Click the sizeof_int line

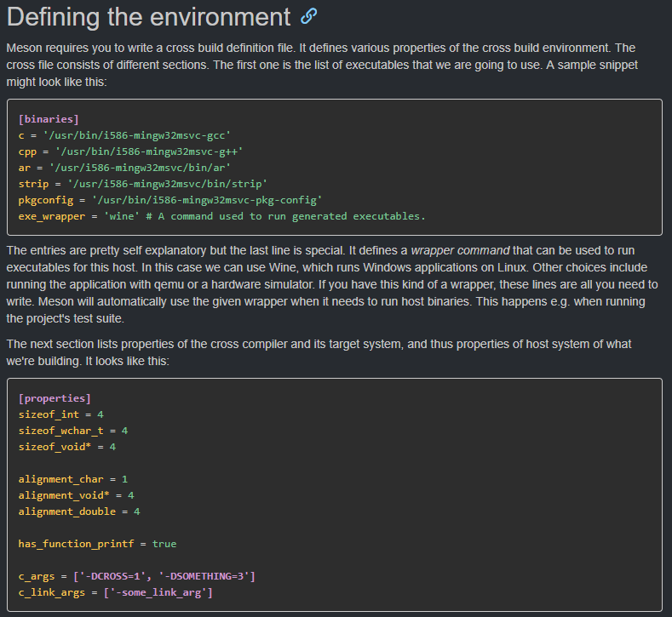[x=60, y=414]
